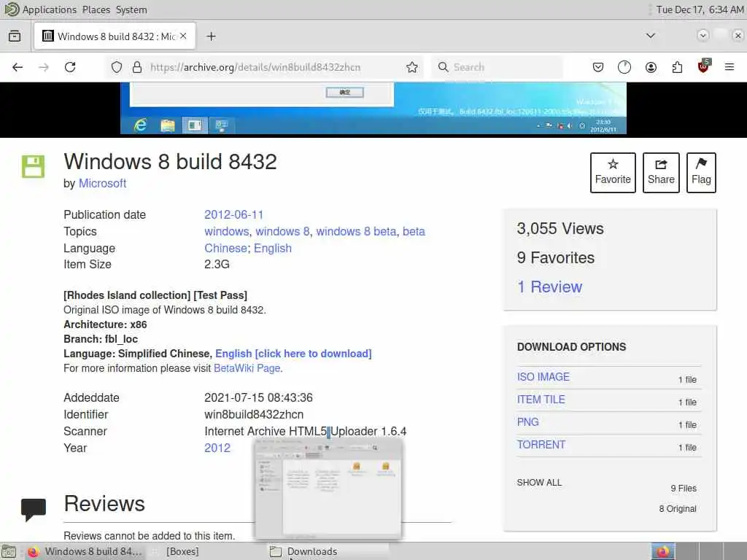Image resolution: width=747 pixels, height=560 pixels.
Task: Open the 2012-06-11 publication date link
Action: point(234,215)
